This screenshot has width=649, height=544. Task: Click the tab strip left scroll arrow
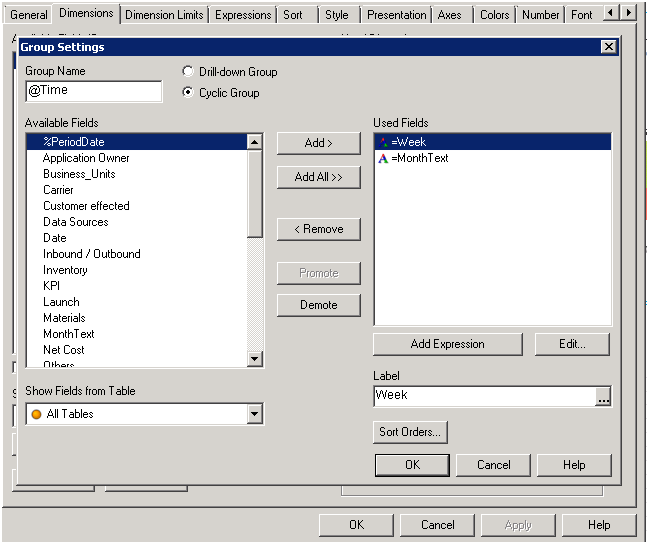(612, 13)
